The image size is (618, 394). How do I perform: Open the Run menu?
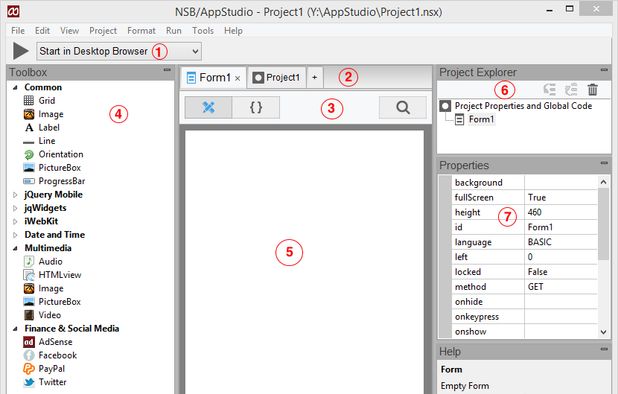173,30
